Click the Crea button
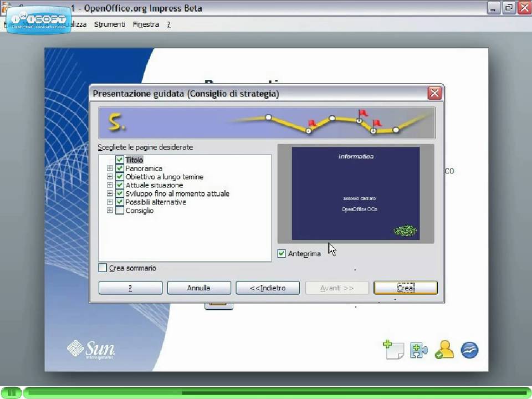This screenshot has width=532, height=399. [406, 288]
